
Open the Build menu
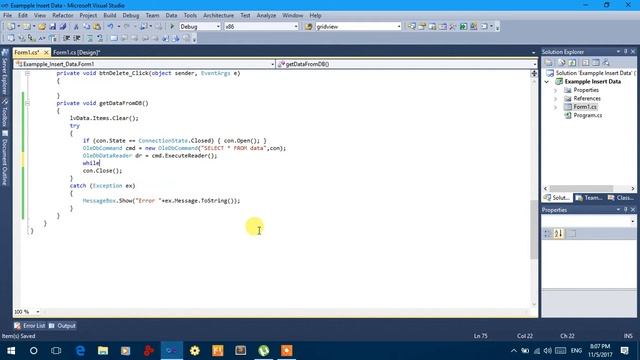click(109, 16)
